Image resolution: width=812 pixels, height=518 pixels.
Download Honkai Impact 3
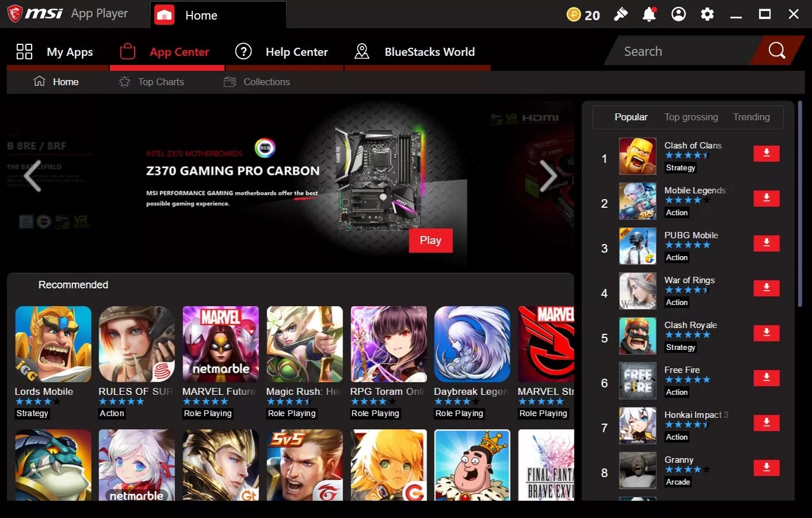click(767, 422)
